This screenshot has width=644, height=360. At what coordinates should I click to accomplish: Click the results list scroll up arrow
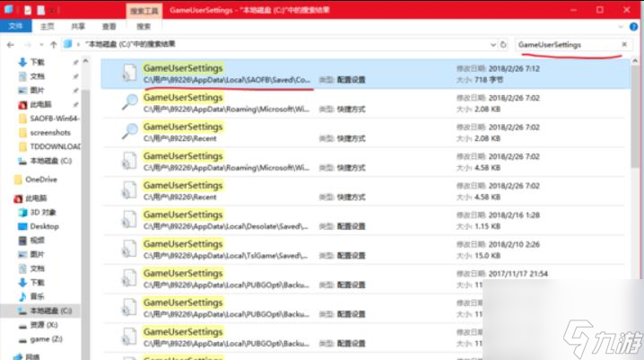(x=635, y=61)
